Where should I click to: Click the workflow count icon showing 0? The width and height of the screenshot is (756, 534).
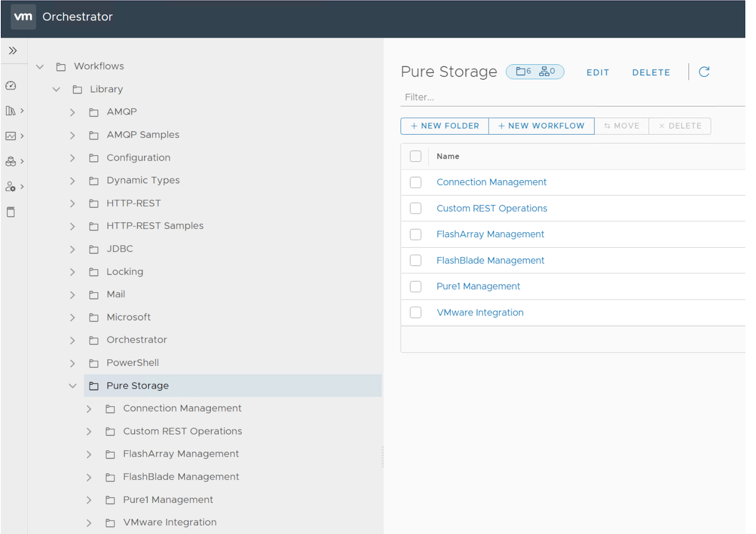[x=547, y=71]
